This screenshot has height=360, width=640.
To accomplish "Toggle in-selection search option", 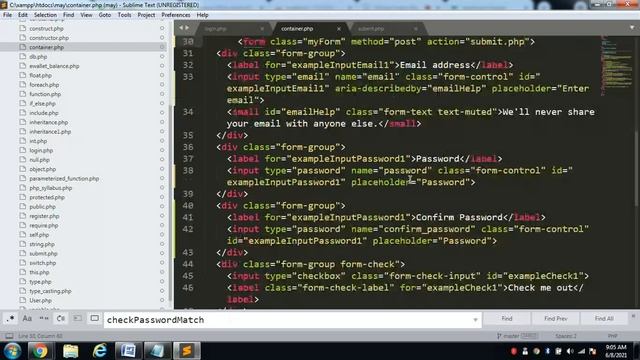I will click(77, 319).
